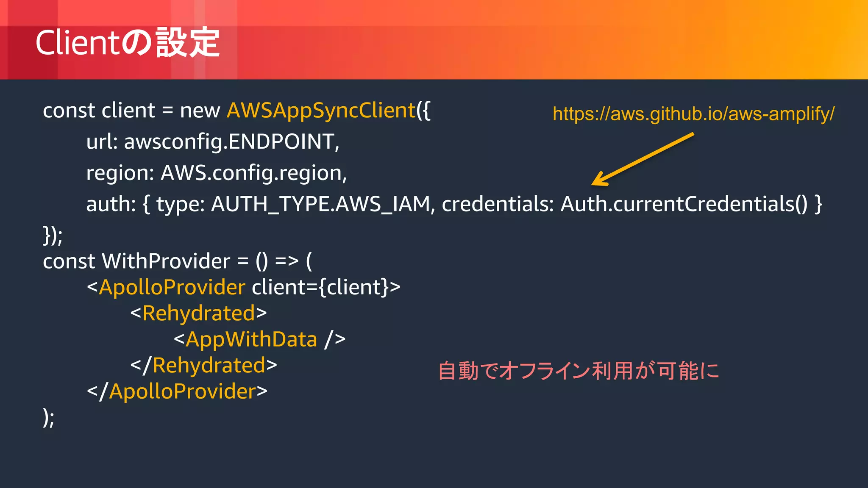Screen dimensions: 868x488
Task: Click the line "region: AWS.config.region,"
Action: pyautogui.click(x=217, y=173)
